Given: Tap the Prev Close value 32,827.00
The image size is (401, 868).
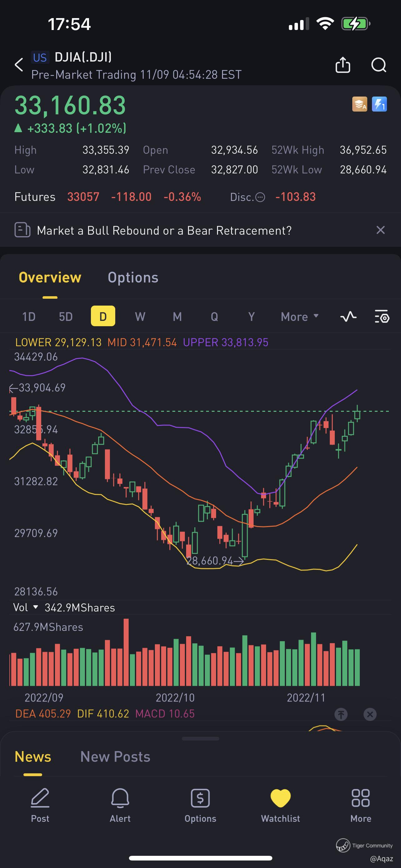Looking at the screenshot, I should 234,170.
